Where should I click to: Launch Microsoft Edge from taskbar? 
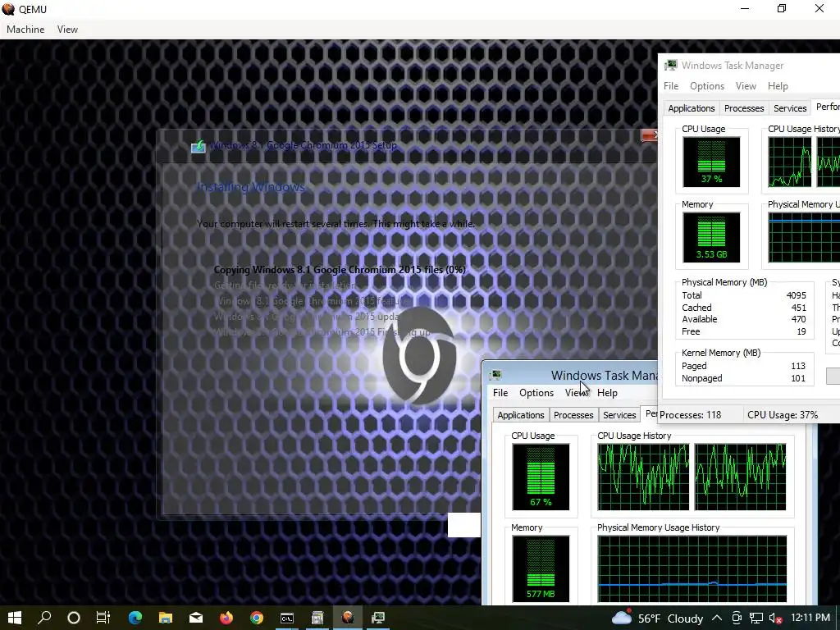coord(135,618)
